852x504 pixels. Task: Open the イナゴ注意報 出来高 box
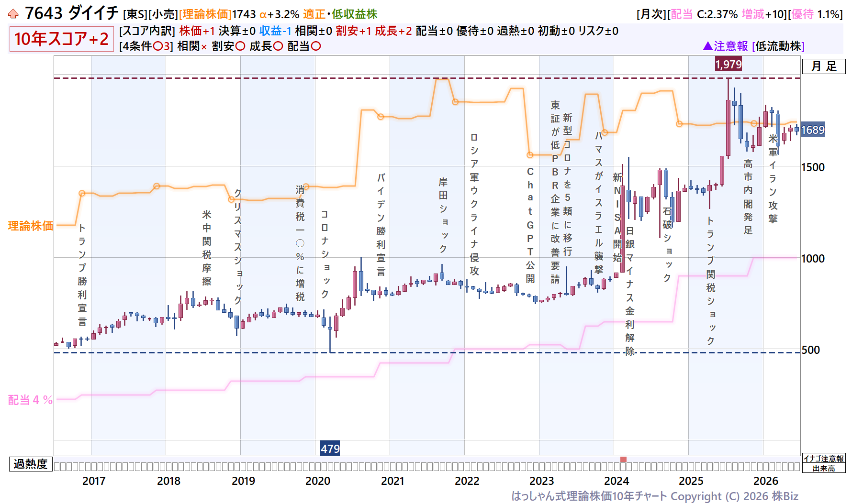click(824, 463)
